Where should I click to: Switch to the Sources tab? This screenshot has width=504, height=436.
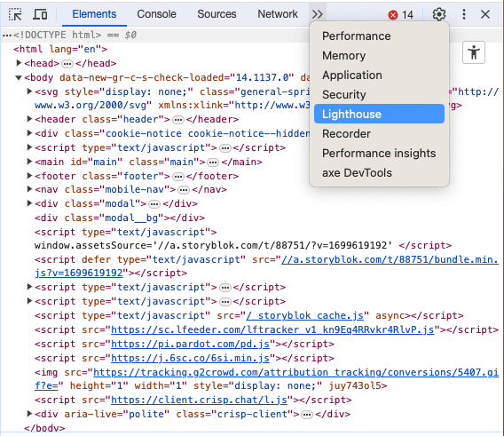[x=217, y=14]
